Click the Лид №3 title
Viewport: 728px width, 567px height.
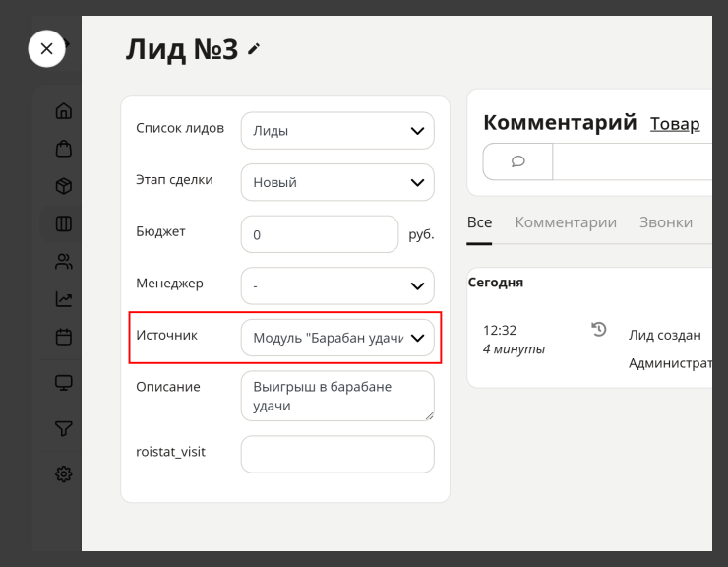[x=182, y=49]
